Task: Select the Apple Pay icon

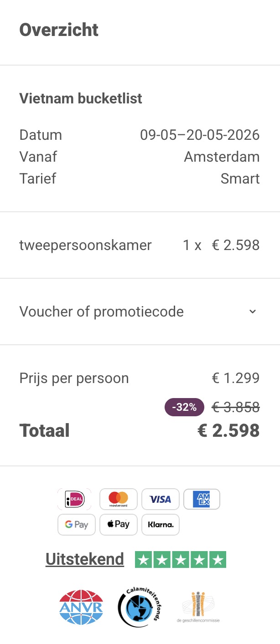Action: (x=118, y=524)
